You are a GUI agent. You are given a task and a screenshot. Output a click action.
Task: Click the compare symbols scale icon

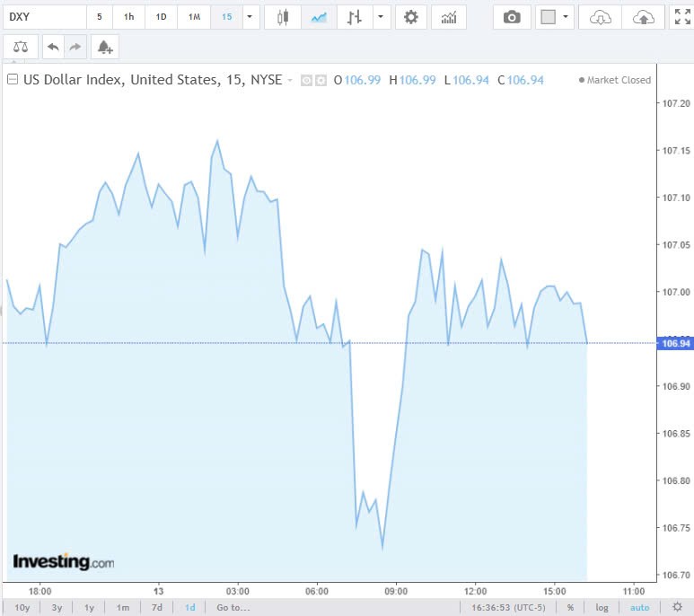pos(21,48)
